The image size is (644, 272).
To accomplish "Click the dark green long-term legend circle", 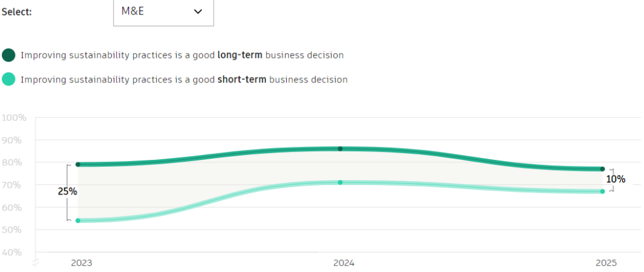I will coord(9,55).
